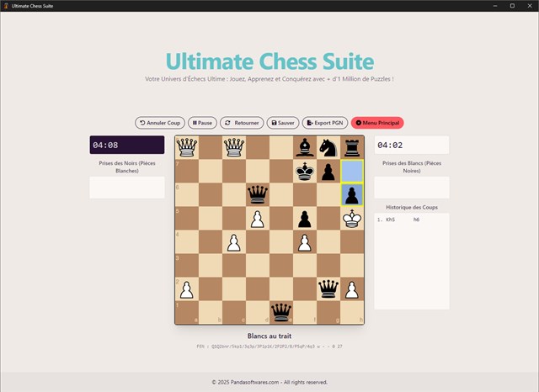
Task: Click the Kh5 move in history
Action: (390, 220)
